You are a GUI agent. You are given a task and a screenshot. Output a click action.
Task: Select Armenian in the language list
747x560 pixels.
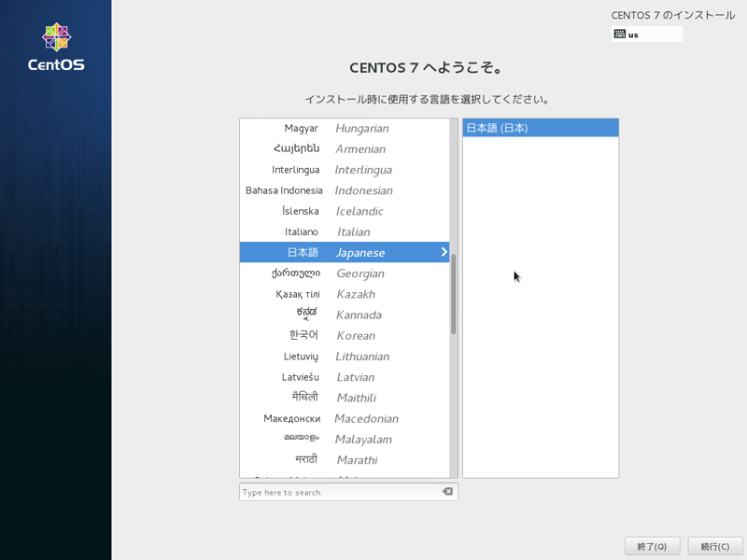[345, 149]
